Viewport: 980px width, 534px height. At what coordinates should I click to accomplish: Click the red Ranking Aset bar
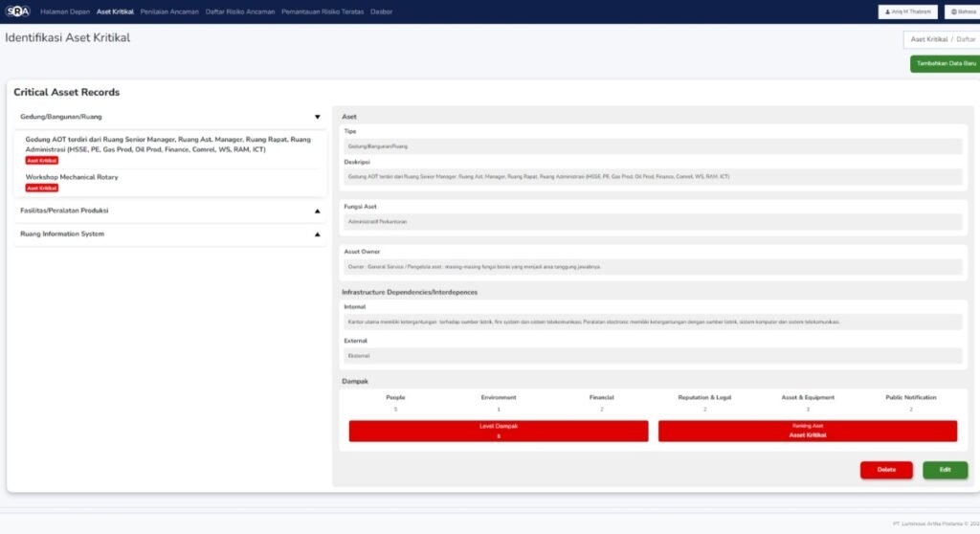(x=807, y=431)
